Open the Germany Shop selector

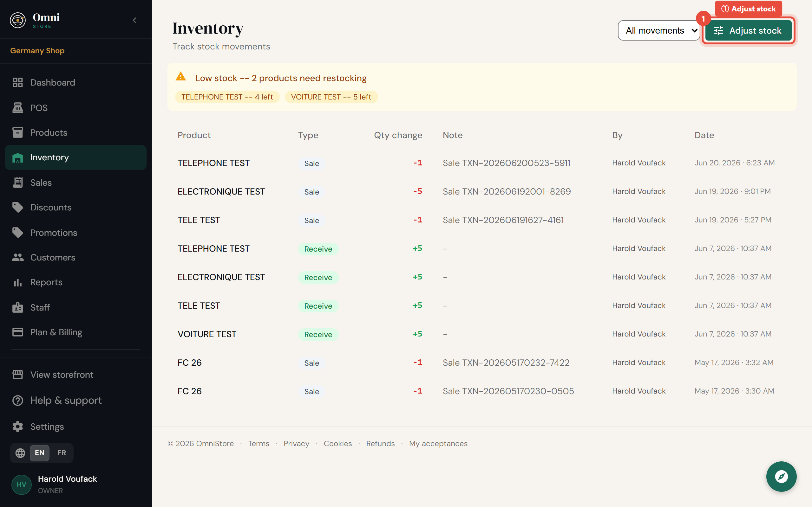point(37,51)
